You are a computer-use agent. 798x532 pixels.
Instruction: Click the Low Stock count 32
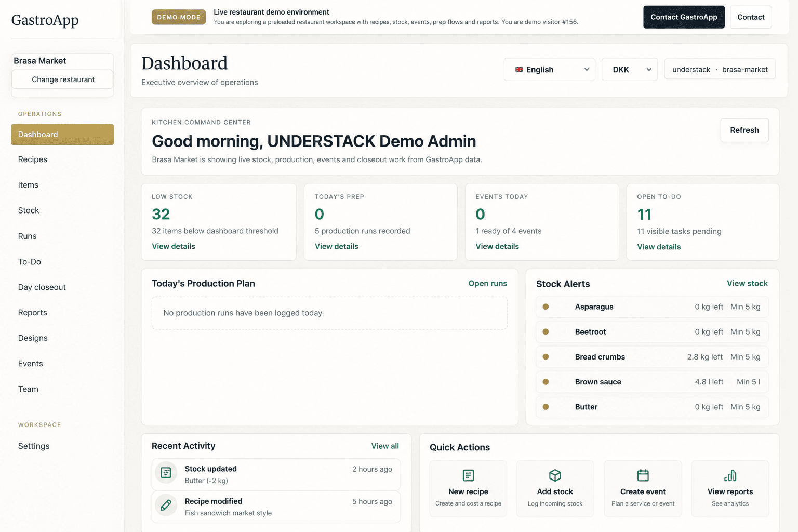161,214
